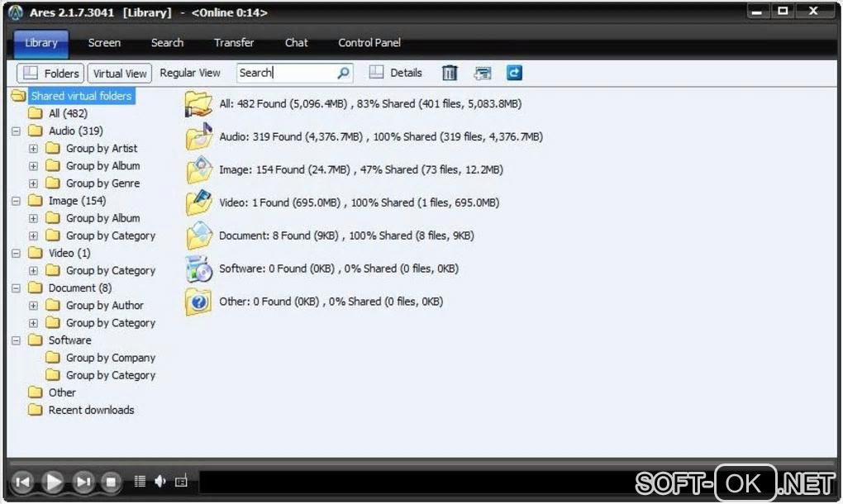843x504 pixels.
Task: Select the All (482) folder
Action: click(68, 113)
